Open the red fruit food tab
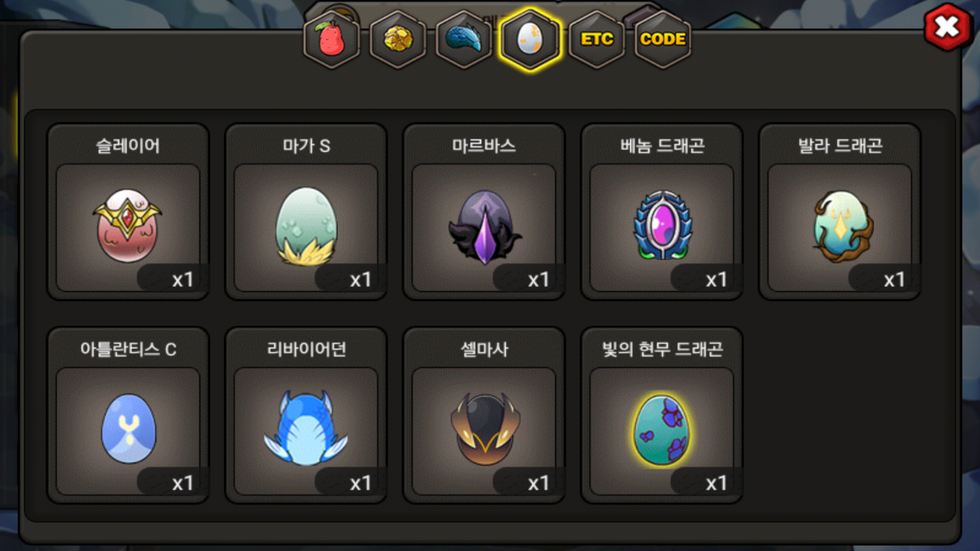 tap(332, 39)
